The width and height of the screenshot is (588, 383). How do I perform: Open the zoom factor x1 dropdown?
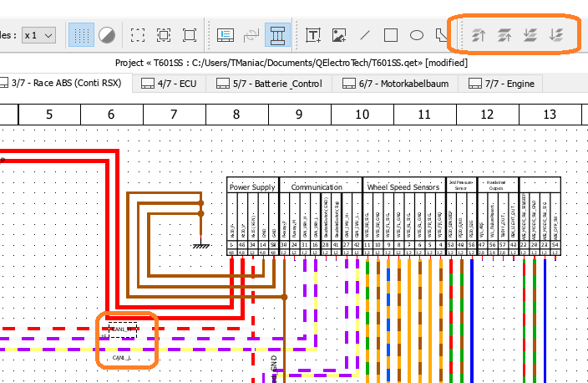[x=38, y=35]
